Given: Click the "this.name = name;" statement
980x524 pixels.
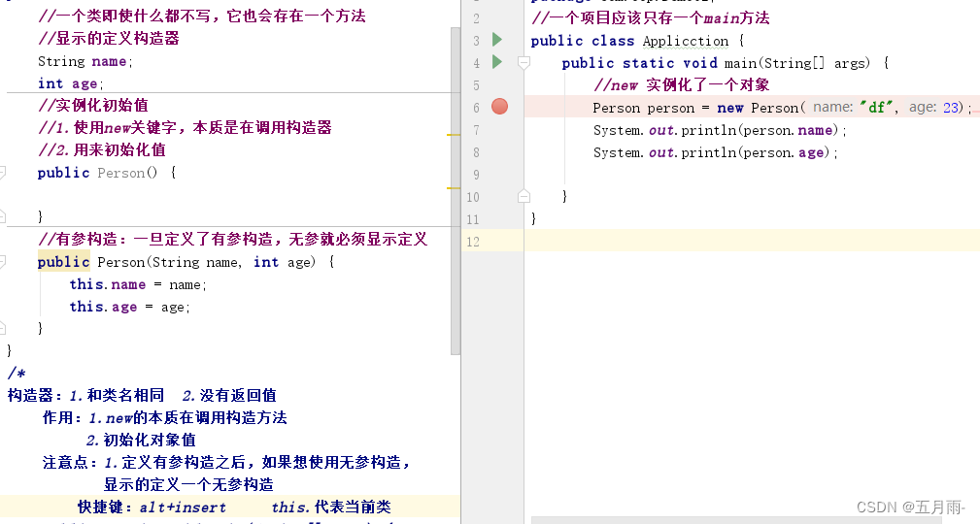Looking at the screenshot, I should click(x=138, y=284).
